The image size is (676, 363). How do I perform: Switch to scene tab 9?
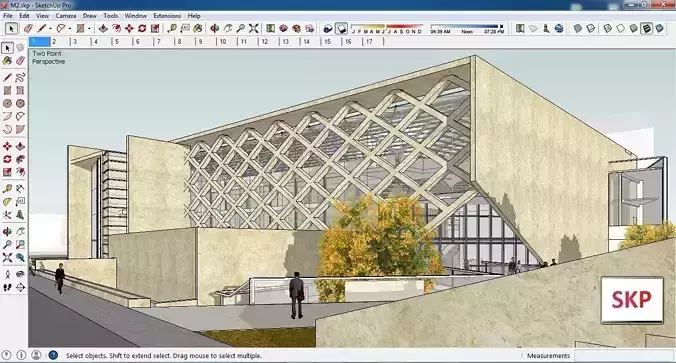[x=207, y=42]
